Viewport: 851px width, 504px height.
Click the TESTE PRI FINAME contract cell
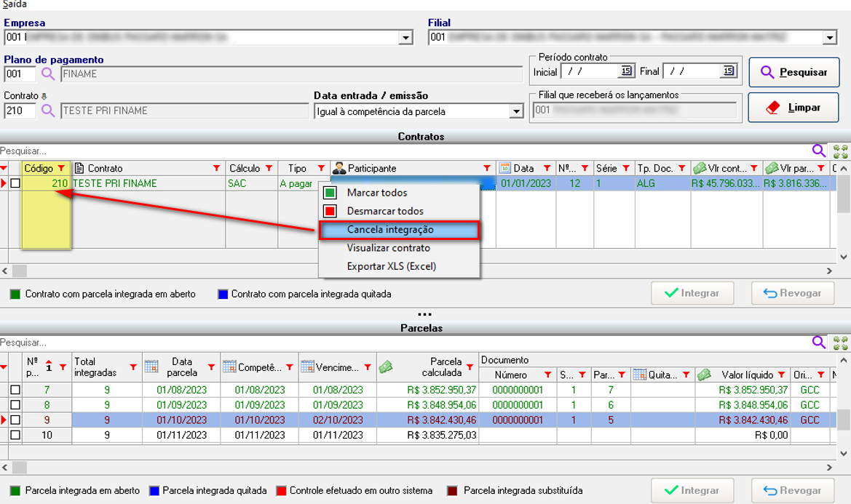pyautogui.click(x=149, y=183)
